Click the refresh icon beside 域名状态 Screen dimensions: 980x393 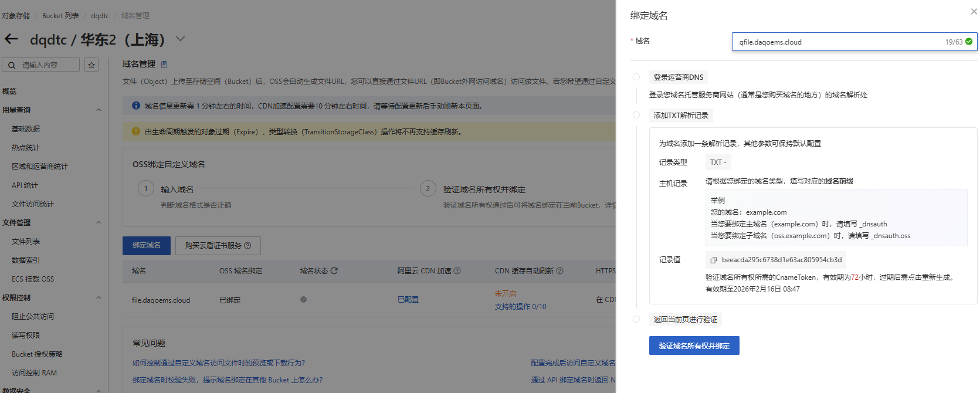click(334, 271)
